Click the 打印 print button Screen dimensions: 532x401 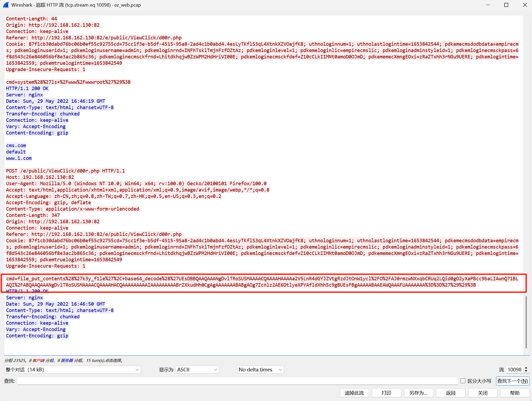386,393
